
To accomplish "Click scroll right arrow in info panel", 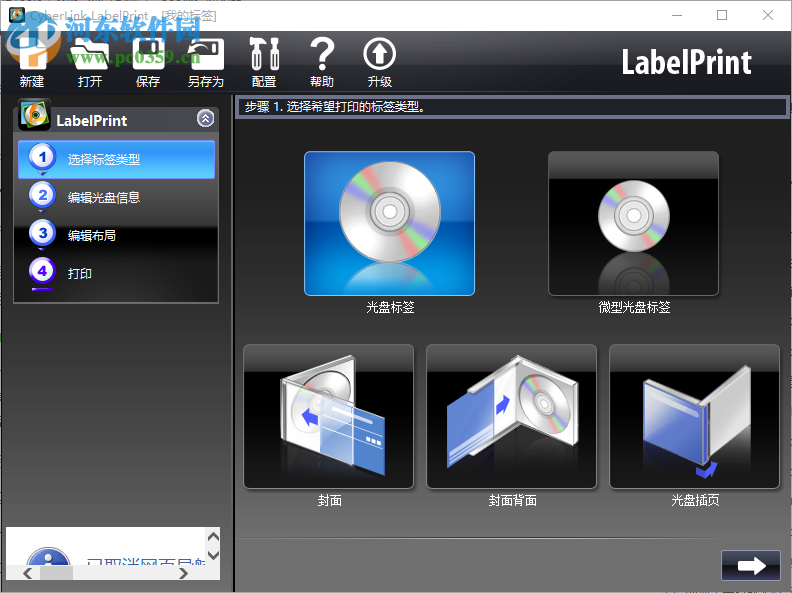I will tap(183, 573).
